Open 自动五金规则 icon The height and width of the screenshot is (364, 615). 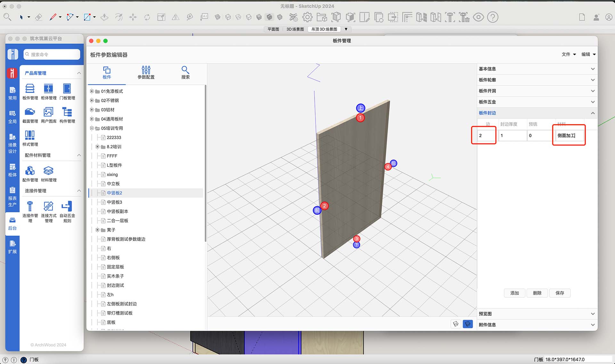(67, 212)
